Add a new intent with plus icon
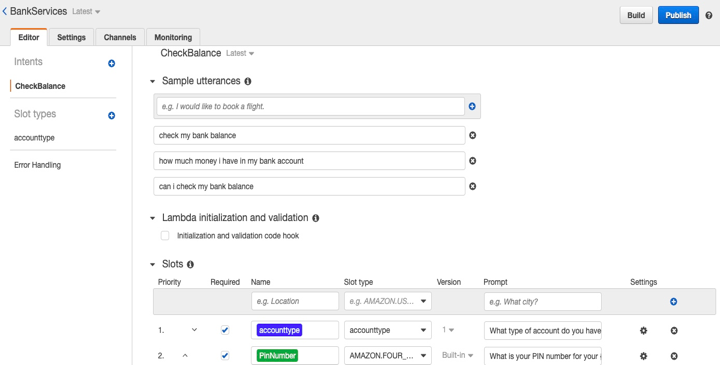 [x=111, y=63]
